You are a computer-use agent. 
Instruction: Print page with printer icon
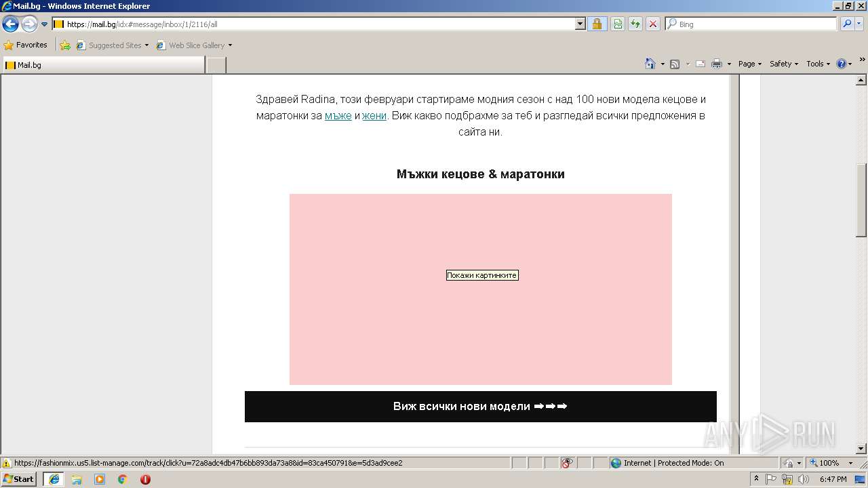point(717,64)
